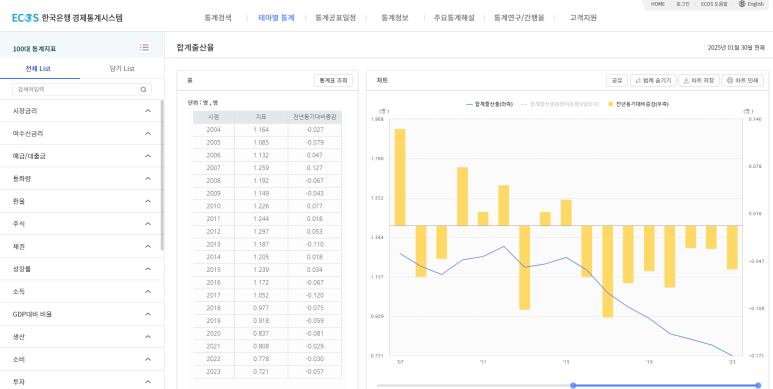773x389 pixels.
Task: Expand the 성장률 category
Action: coord(82,269)
